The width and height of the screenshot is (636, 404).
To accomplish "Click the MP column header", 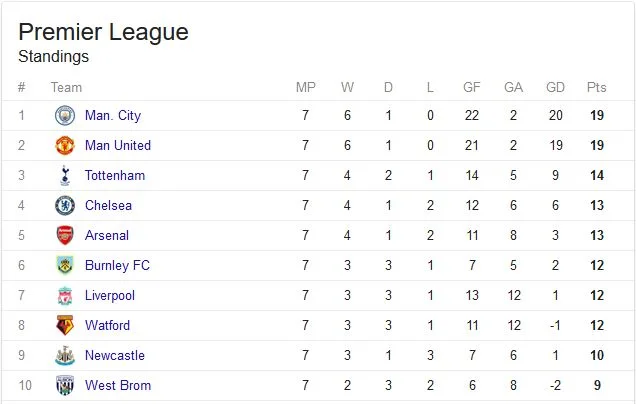I will tap(305, 87).
